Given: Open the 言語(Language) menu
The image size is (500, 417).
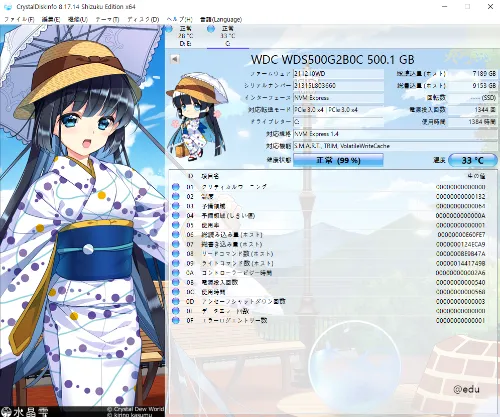Looking at the screenshot, I should (221, 19).
